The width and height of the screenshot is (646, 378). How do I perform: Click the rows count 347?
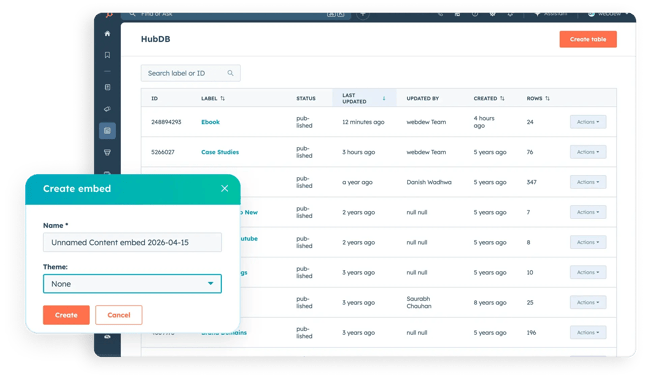[x=531, y=182]
